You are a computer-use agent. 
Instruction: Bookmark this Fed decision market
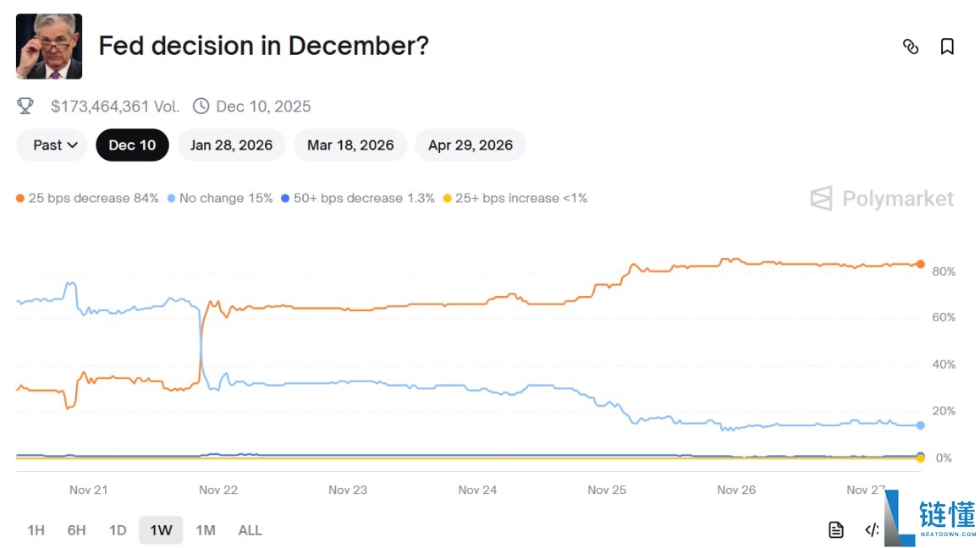(x=947, y=47)
